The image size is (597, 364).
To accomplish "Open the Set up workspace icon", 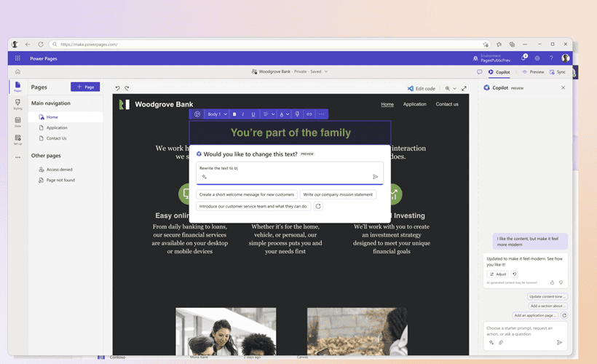I will (x=17, y=139).
